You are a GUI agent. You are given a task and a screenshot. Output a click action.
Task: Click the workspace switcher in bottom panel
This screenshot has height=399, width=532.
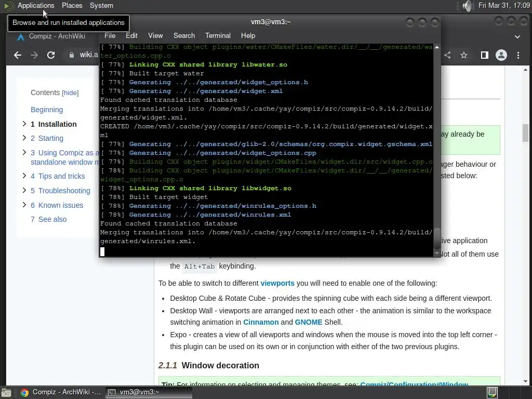click(x=493, y=393)
